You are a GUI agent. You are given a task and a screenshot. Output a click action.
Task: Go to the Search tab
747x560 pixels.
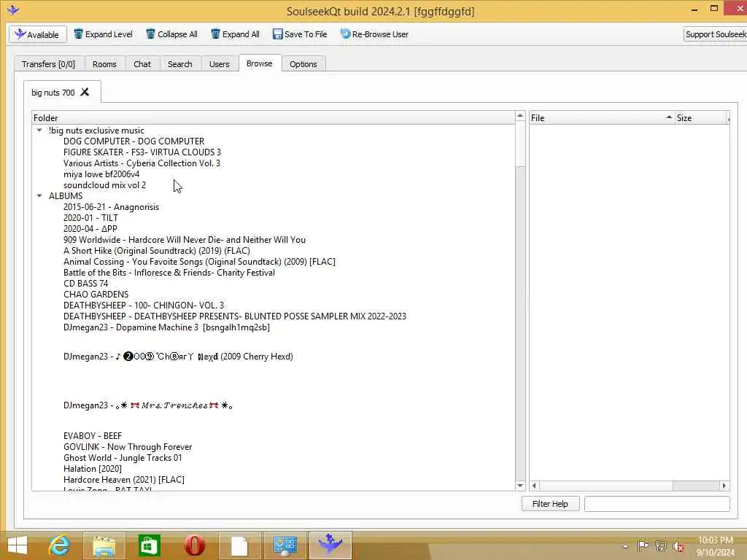click(x=179, y=64)
